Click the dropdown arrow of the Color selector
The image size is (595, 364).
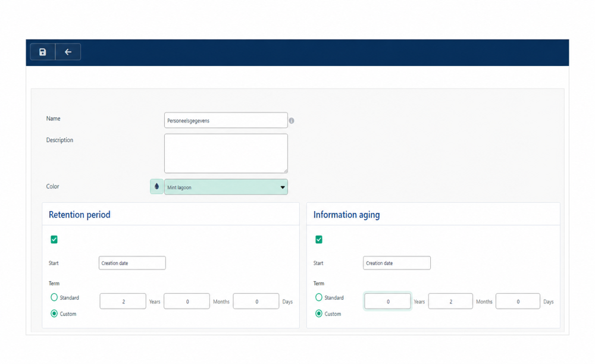pyautogui.click(x=282, y=187)
